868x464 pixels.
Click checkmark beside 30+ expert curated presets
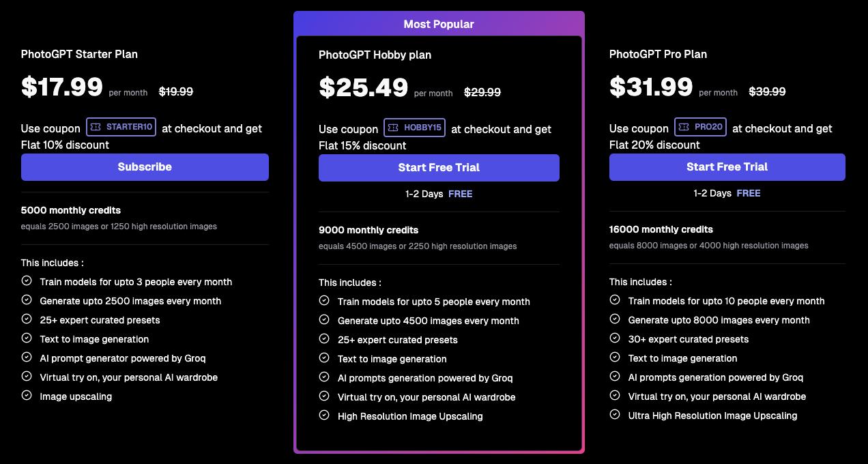[615, 338]
